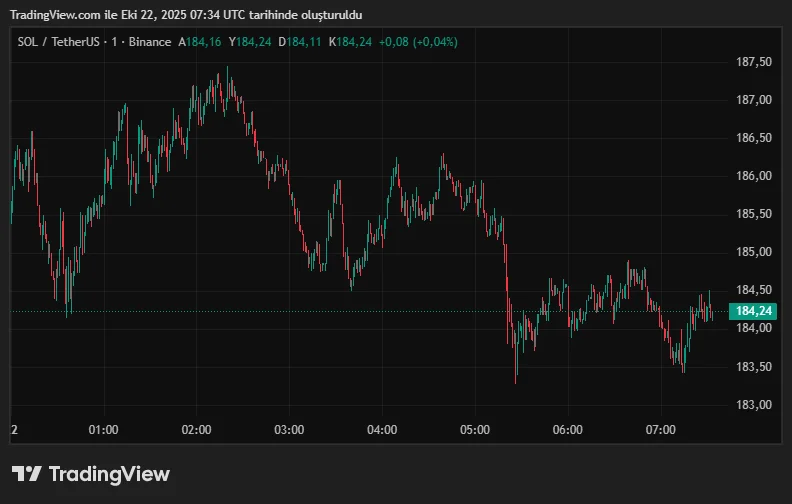This screenshot has width=792, height=504.
Task: Click the 186,00 price axis label
Action: pos(753,176)
